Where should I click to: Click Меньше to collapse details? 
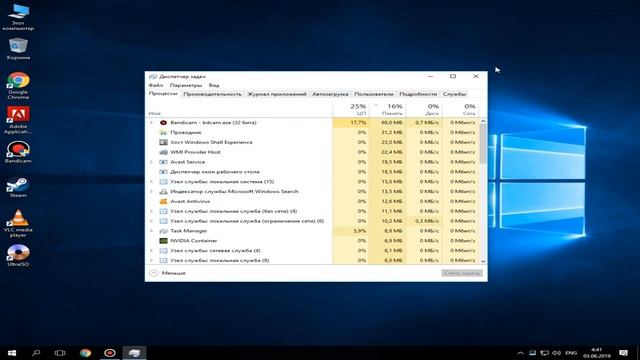(167, 273)
